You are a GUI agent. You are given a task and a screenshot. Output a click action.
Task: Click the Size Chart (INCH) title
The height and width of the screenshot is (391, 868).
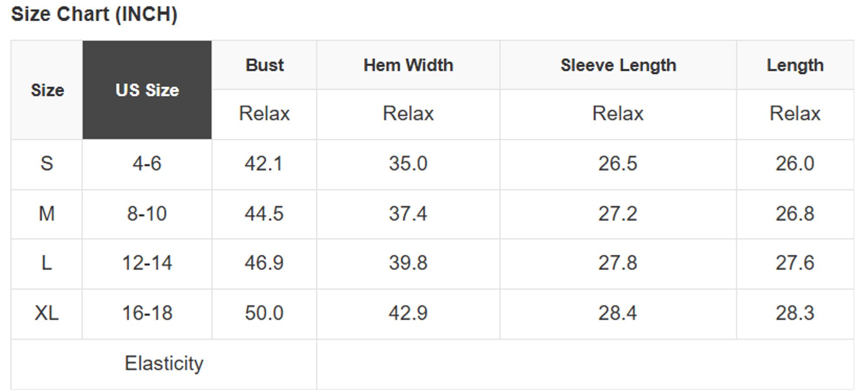pyautogui.click(x=94, y=14)
